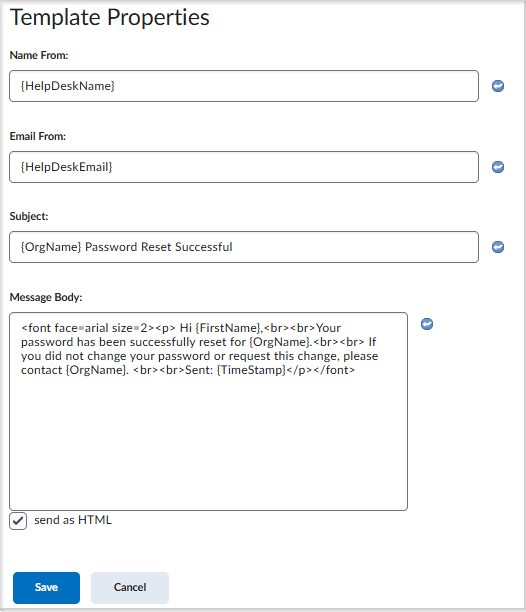
Task: Cancel editing the template
Action: 130,587
